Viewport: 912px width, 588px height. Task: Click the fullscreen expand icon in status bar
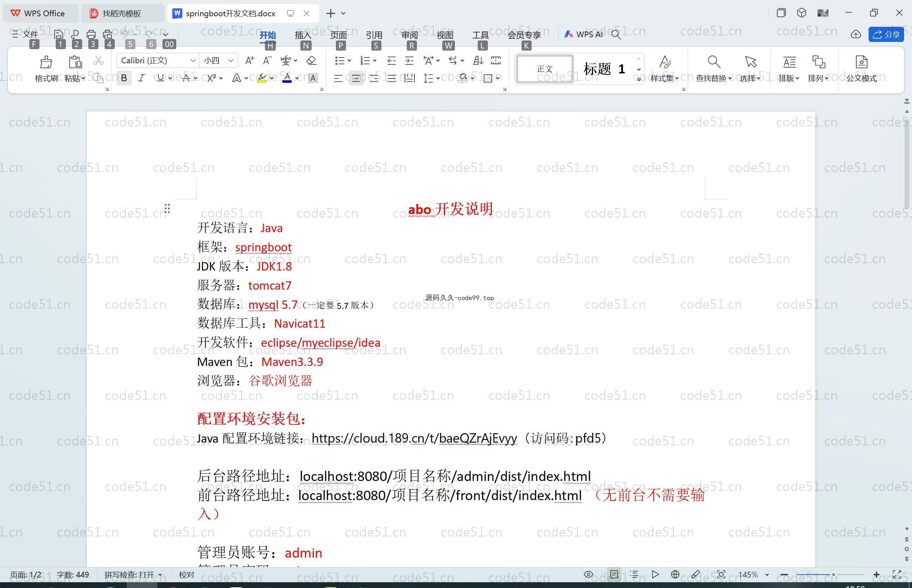coord(897,574)
